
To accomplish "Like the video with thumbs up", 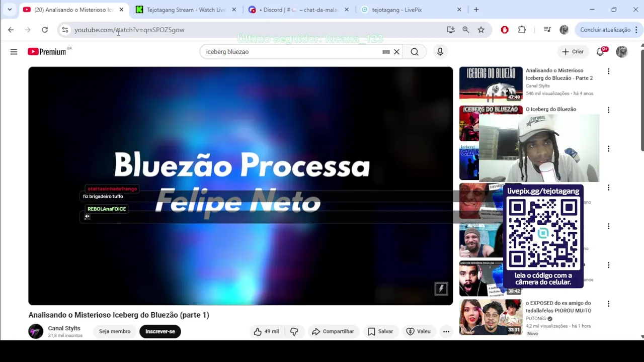I will click(x=267, y=331).
